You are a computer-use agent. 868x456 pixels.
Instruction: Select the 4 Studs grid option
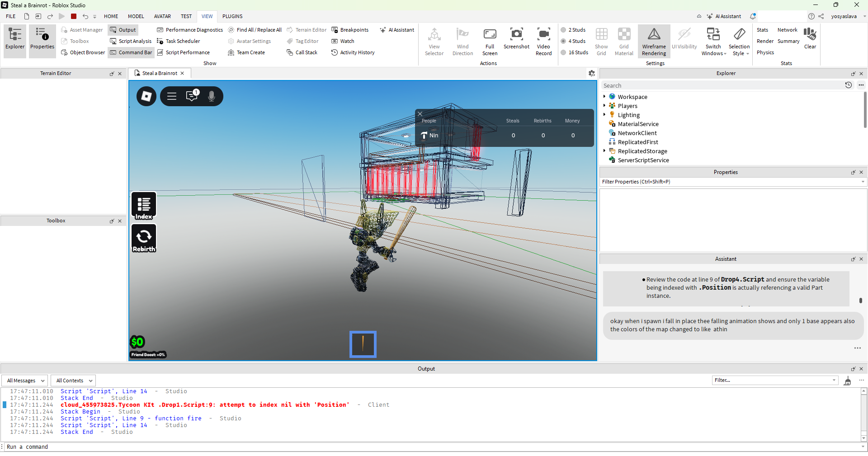tap(573, 41)
